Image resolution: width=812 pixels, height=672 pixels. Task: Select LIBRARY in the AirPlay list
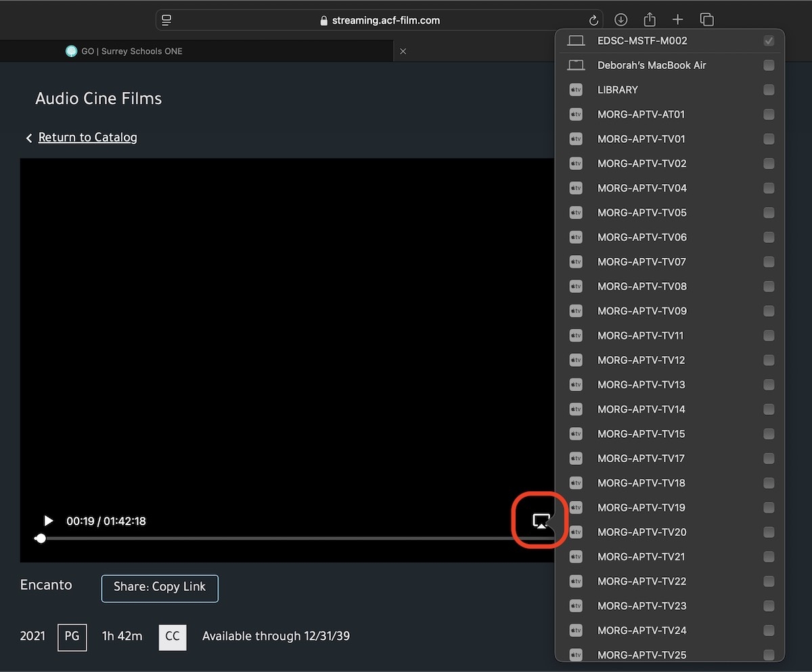pyautogui.click(x=670, y=90)
